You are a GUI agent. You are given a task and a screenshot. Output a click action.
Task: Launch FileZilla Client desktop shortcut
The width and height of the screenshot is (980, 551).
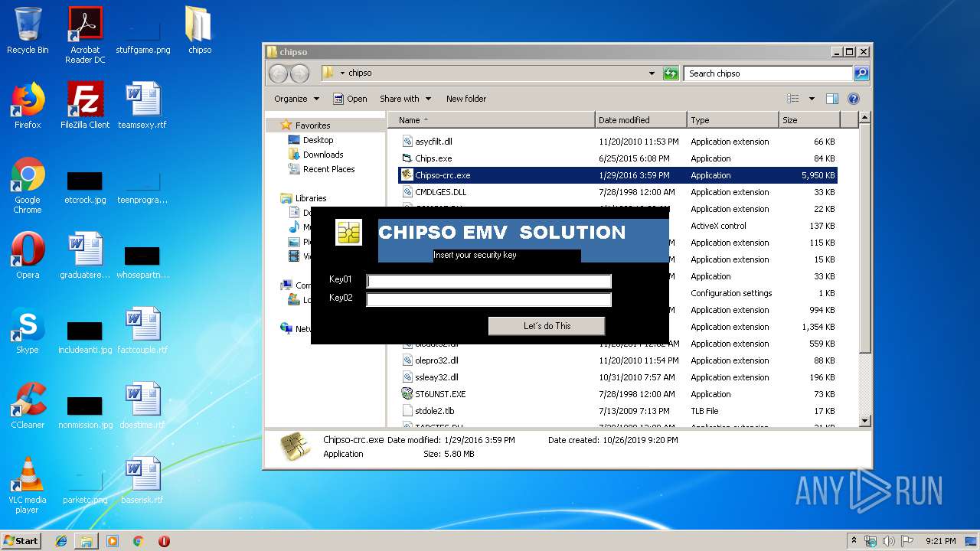[85, 106]
